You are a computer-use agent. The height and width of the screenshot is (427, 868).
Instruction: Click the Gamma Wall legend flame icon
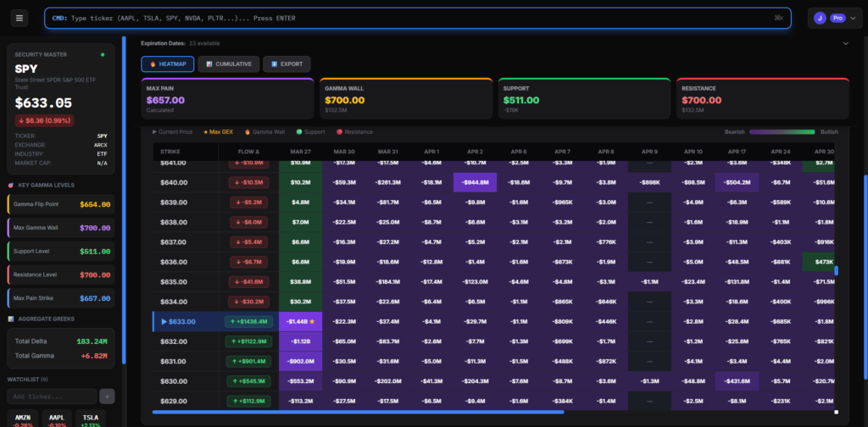point(247,132)
